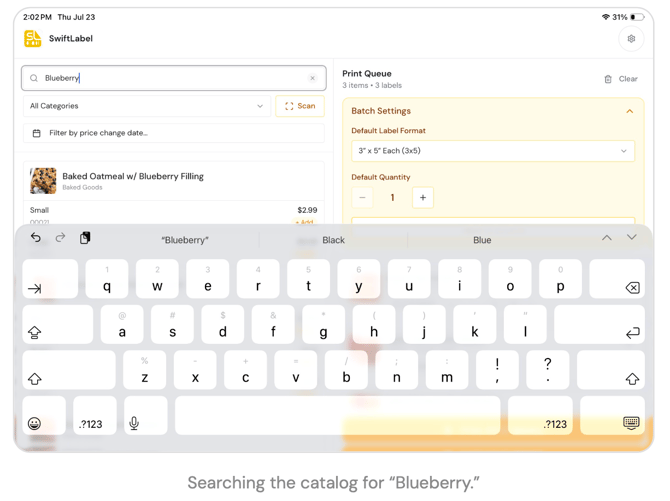Image resolution: width=670 pixels, height=501 pixels.
Task: Tap the right Shift key
Action: (x=611, y=370)
